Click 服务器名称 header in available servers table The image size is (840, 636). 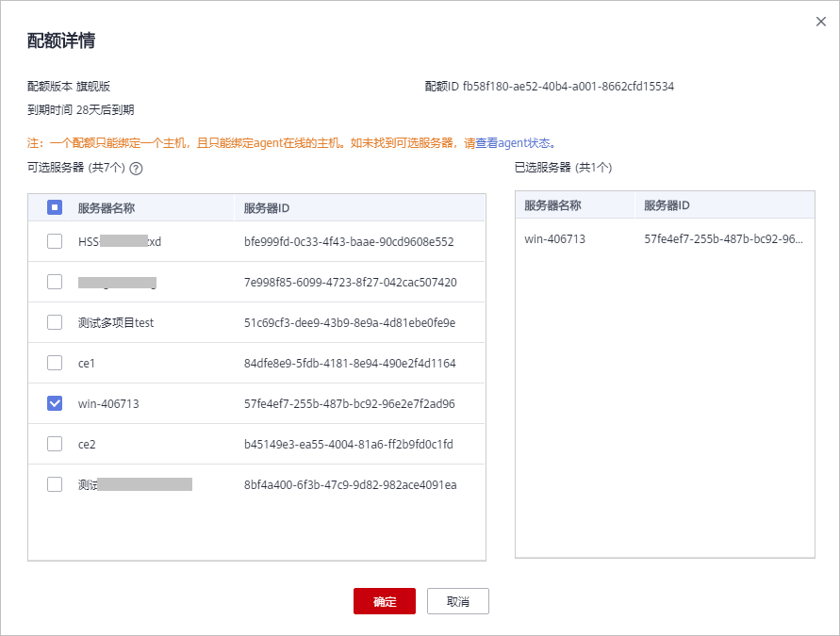pos(106,208)
